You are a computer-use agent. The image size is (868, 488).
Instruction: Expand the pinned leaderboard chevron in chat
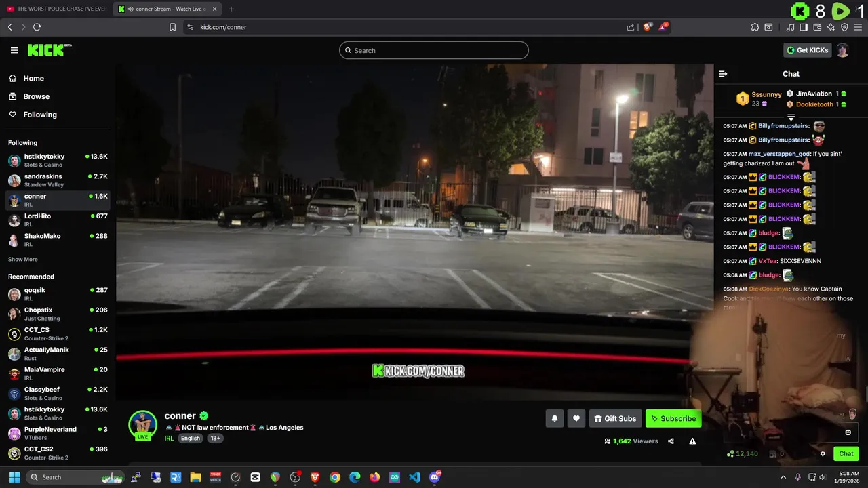tap(791, 117)
